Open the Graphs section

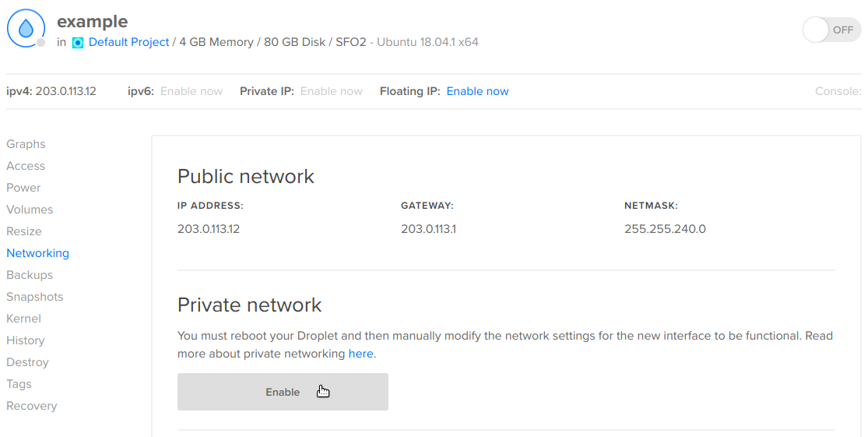pos(26,144)
